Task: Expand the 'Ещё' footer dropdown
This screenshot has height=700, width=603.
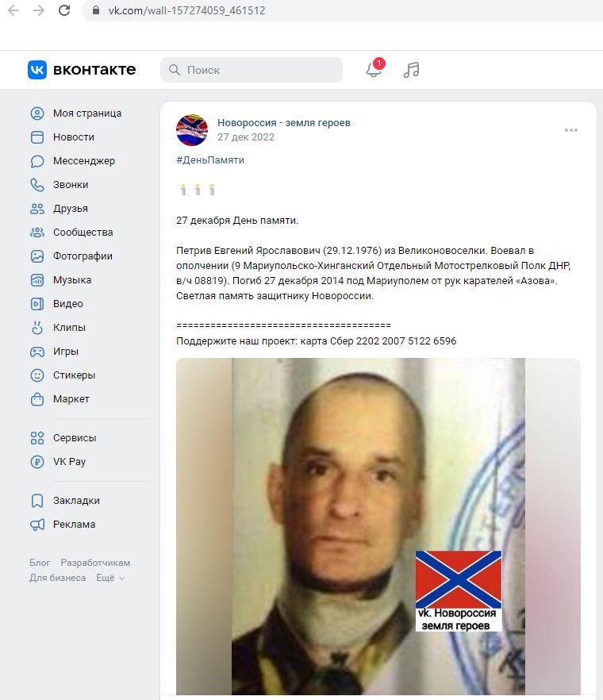Action: 110,578
